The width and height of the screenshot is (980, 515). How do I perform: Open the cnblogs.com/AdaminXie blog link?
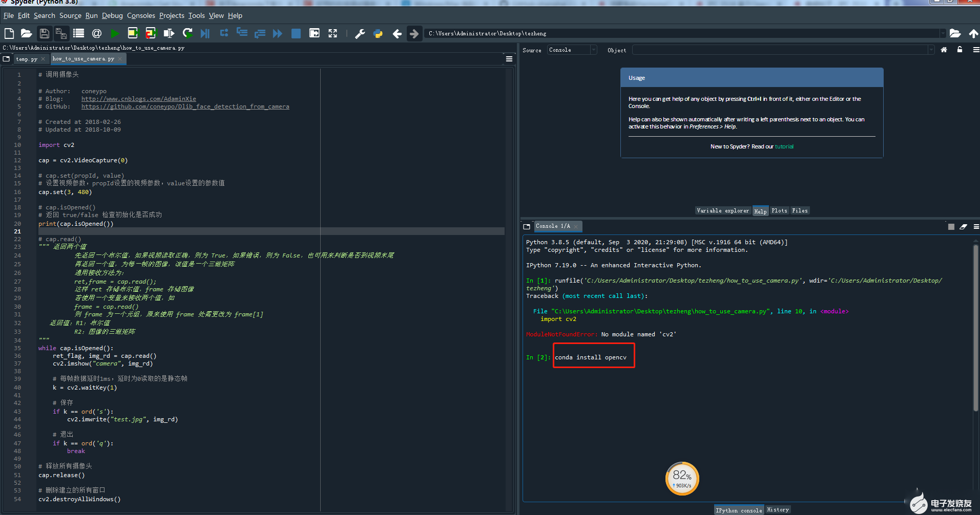[139, 99]
